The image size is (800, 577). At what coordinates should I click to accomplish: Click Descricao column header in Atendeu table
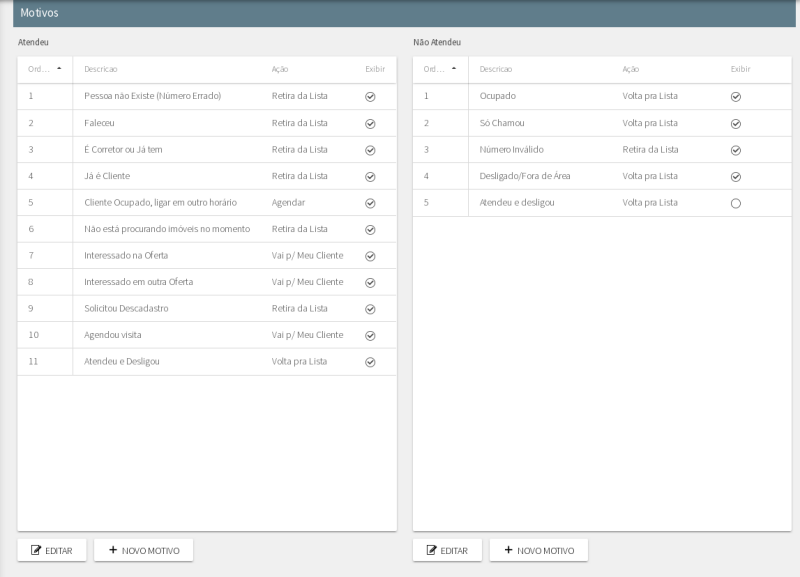pyautogui.click(x=101, y=69)
